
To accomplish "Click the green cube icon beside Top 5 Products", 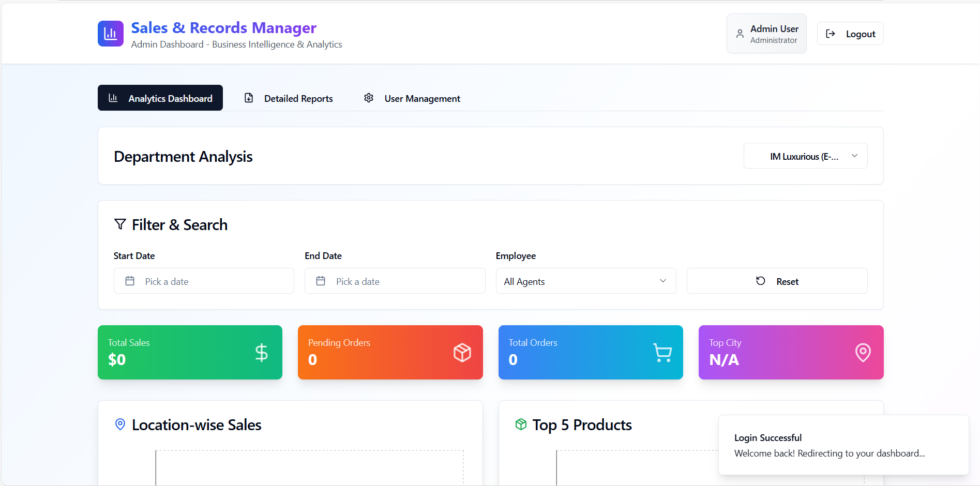I will 521,424.
